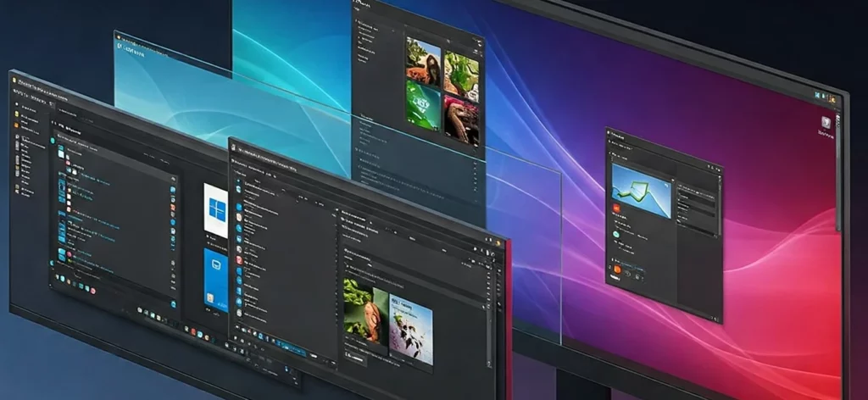Open the white Windows logo tile

pyautogui.click(x=216, y=210)
